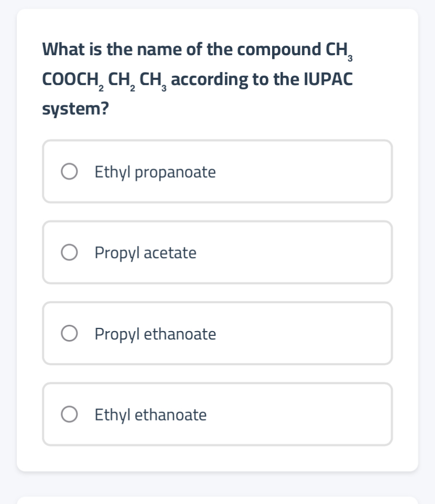The image size is (435, 504).
Task: Click the unselected Ethyl propanoate circle
Action: [x=69, y=171]
